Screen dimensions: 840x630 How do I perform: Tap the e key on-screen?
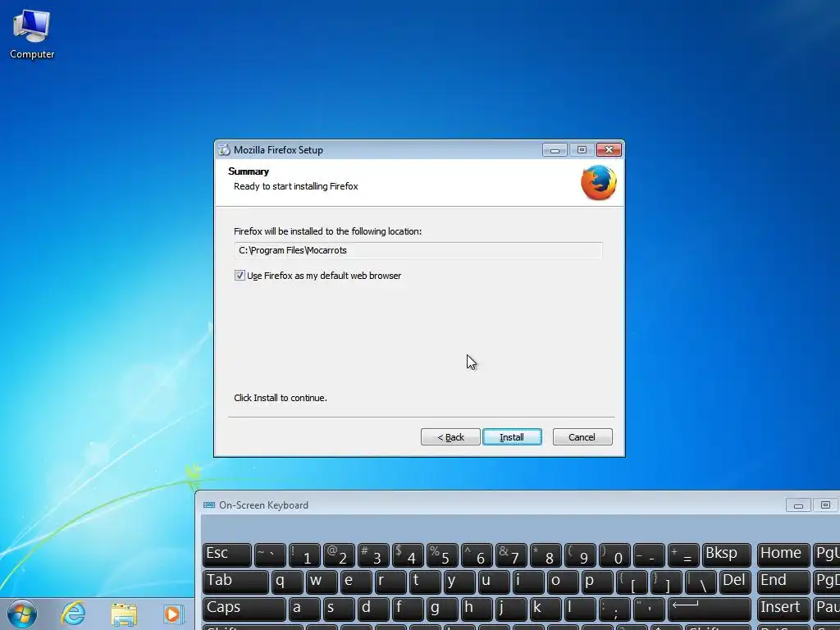[356, 582]
